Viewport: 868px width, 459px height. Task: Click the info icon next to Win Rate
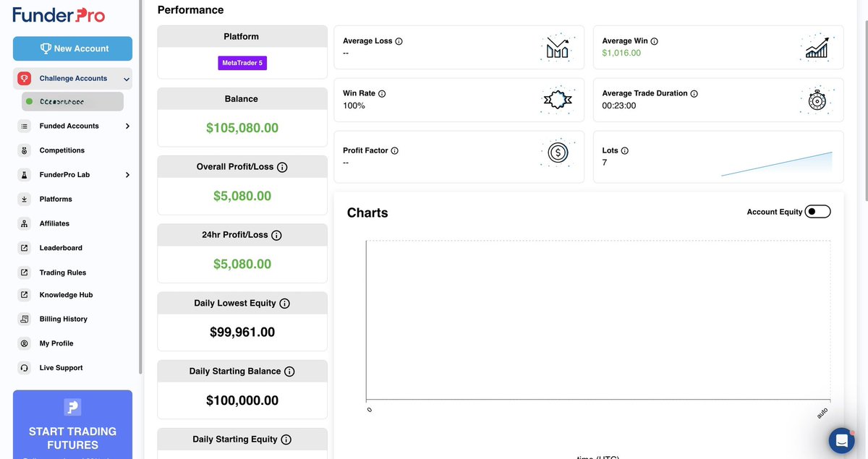point(382,94)
